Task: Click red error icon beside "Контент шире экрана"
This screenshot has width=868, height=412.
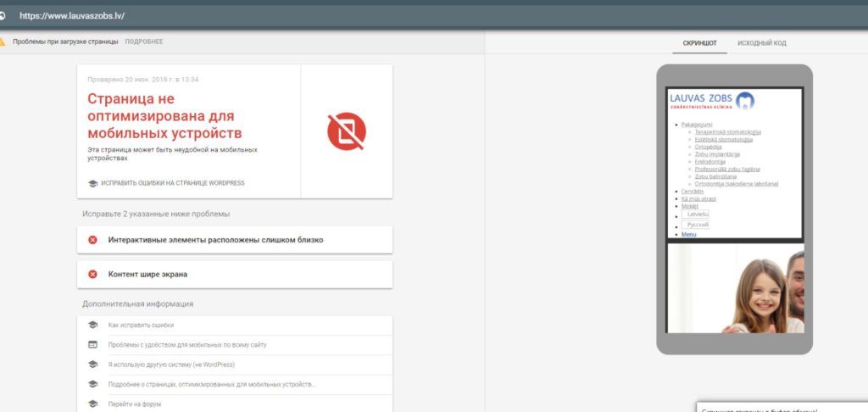Action: 93,275
